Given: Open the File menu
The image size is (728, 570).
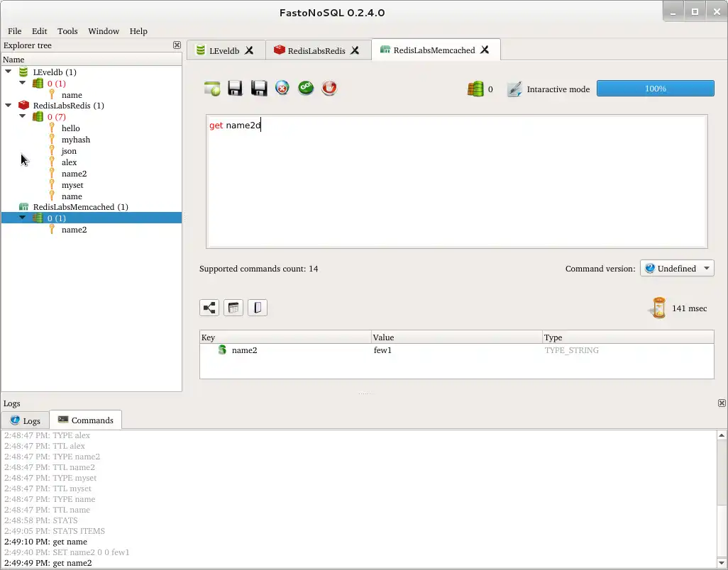Looking at the screenshot, I should pyautogui.click(x=14, y=31).
